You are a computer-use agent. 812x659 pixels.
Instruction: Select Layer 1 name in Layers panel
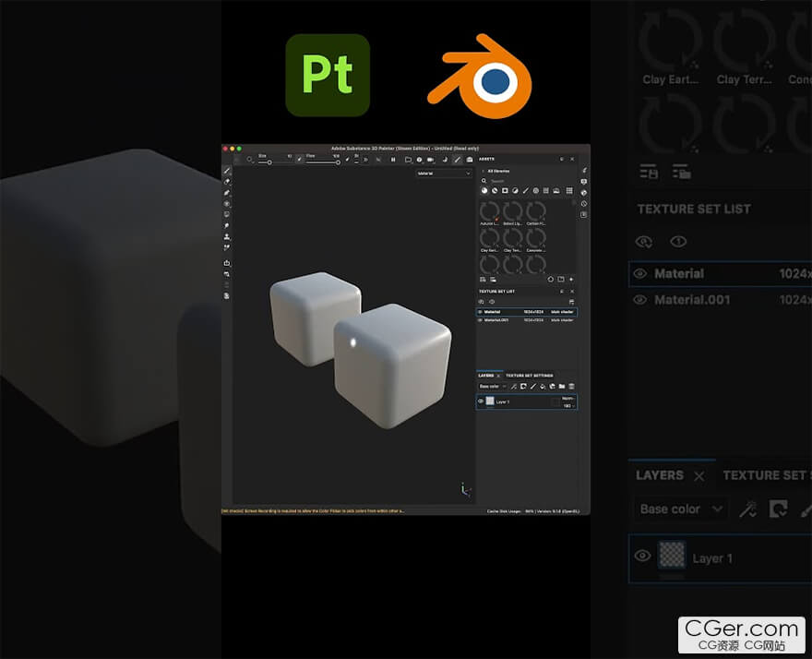[x=502, y=401]
